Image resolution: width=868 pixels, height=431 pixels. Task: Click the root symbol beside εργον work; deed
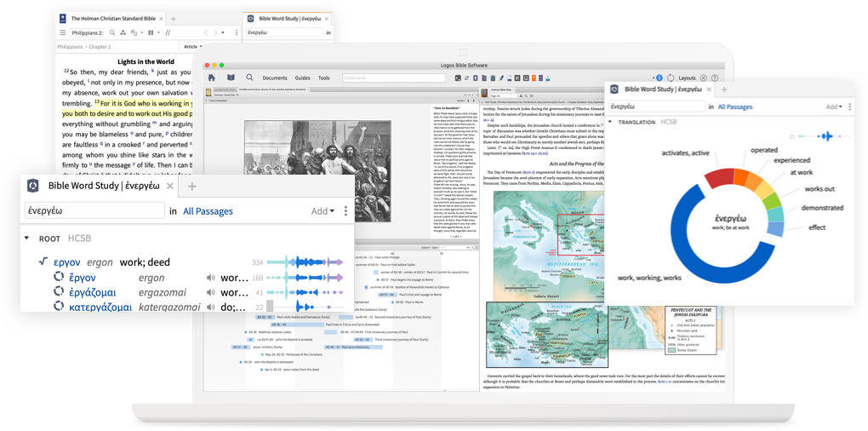43,262
